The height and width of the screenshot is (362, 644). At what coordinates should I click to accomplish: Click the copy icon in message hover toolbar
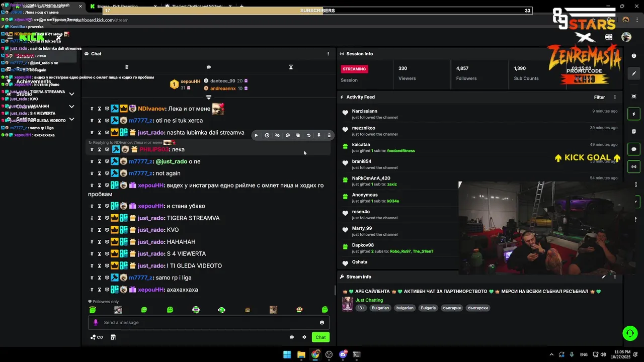pos(298,135)
